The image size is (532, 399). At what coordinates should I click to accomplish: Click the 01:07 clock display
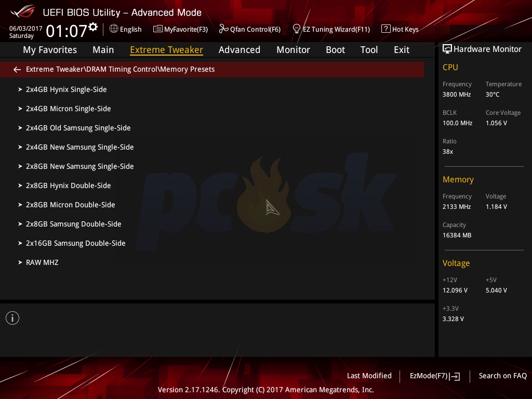66,31
